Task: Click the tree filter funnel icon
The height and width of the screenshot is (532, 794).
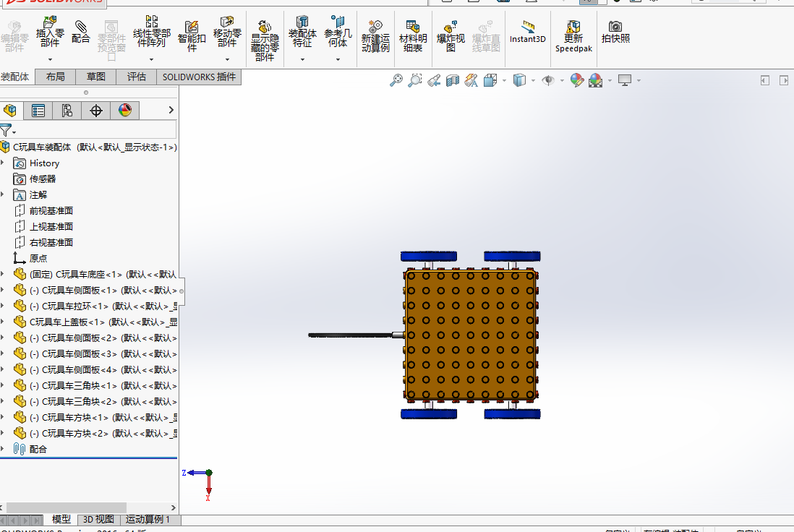Action: point(6,130)
